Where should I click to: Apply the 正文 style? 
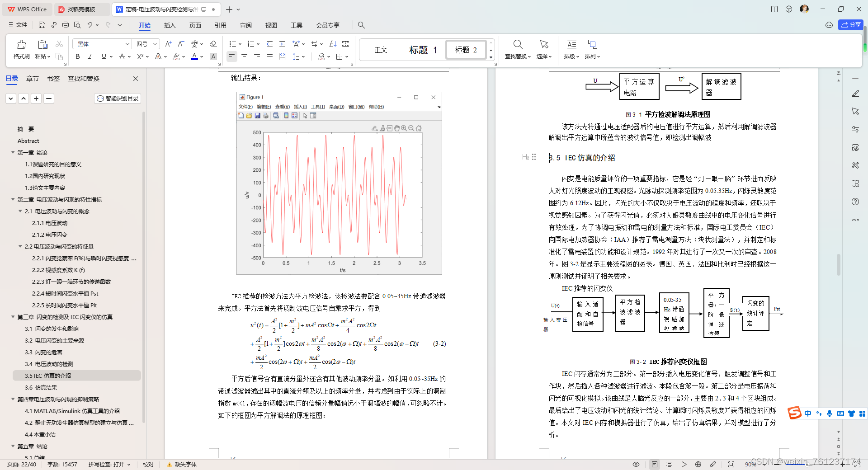coord(381,50)
